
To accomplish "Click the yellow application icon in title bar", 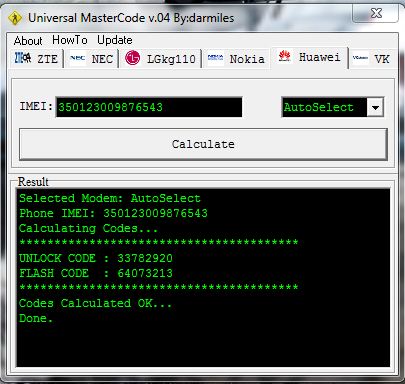I will 15,18.
